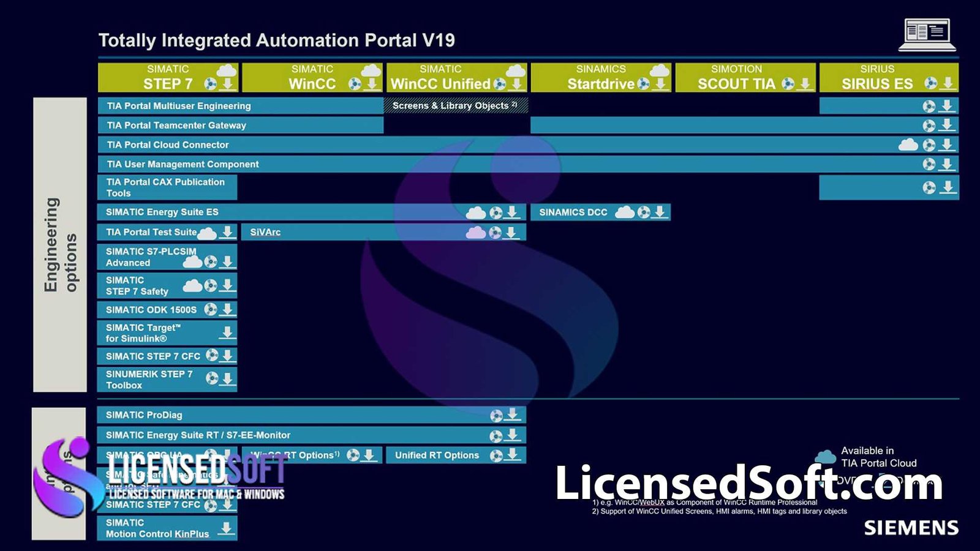Screen dimensions: 980x551
Task: Select the TIA User Management Component label
Action: 183,164
